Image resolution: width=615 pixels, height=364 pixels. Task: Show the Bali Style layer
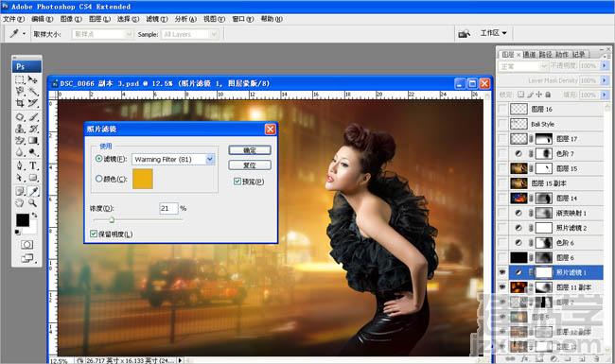pyautogui.click(x=502, y=124)
